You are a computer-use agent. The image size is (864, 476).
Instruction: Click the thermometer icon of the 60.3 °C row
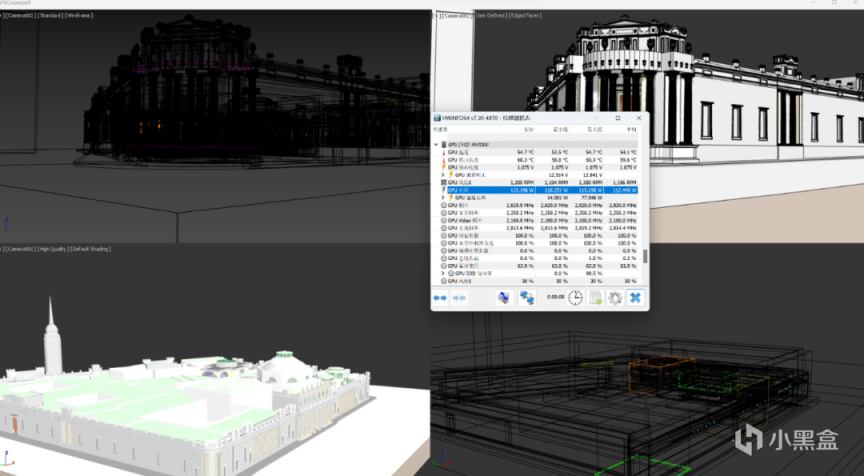coord(444,159)
